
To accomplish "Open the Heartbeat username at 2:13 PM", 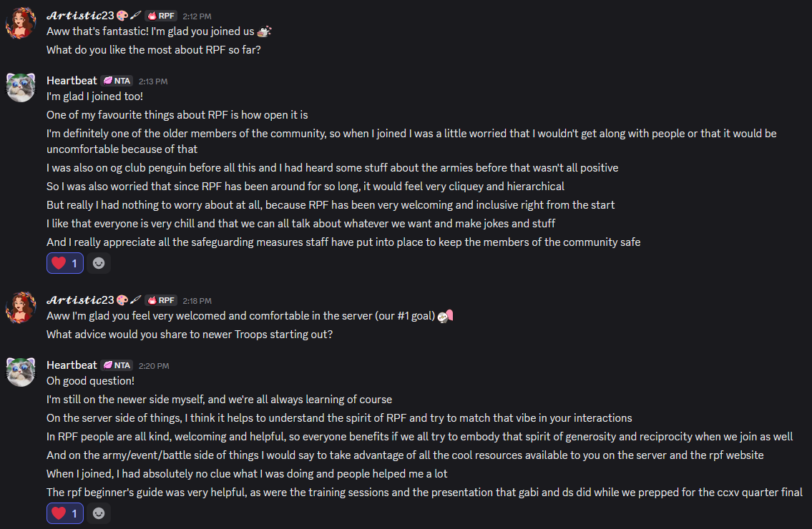I will coord(72,80).
